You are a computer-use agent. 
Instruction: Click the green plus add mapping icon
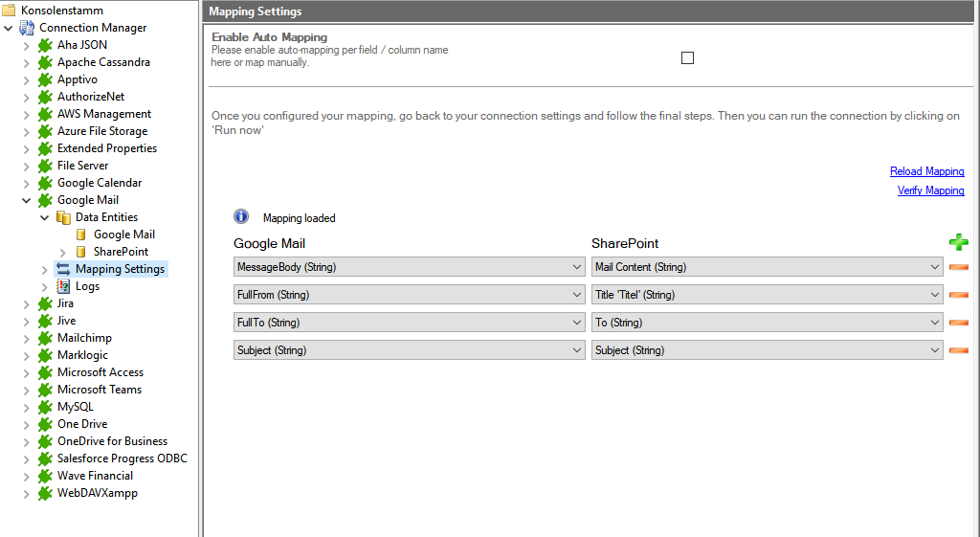[x=958, y=243]
